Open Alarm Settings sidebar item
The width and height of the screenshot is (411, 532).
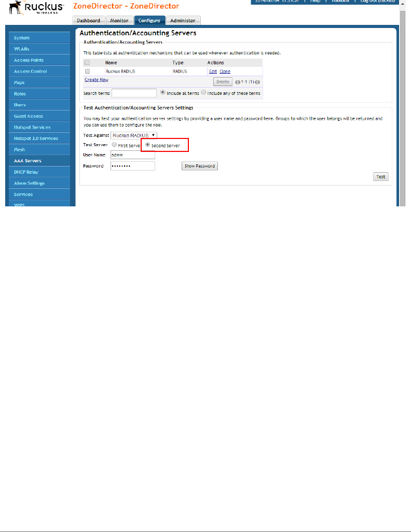[39, 183]
